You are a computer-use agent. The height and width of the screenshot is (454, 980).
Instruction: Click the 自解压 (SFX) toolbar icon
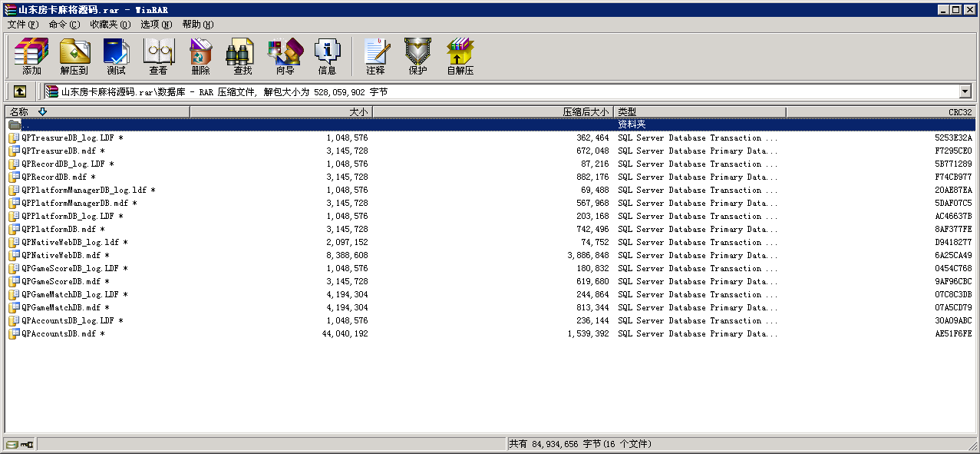(x=460, y=57)
